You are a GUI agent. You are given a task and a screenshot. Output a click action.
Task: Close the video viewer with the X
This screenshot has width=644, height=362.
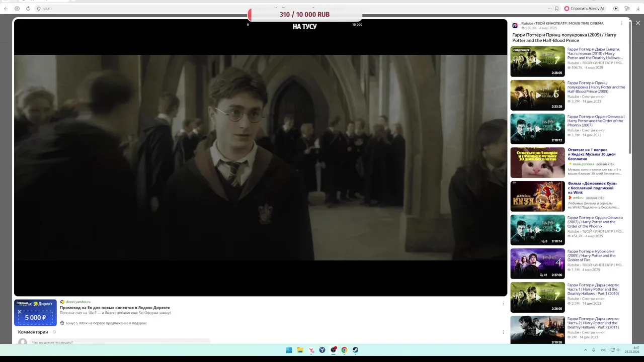[637, 23]
